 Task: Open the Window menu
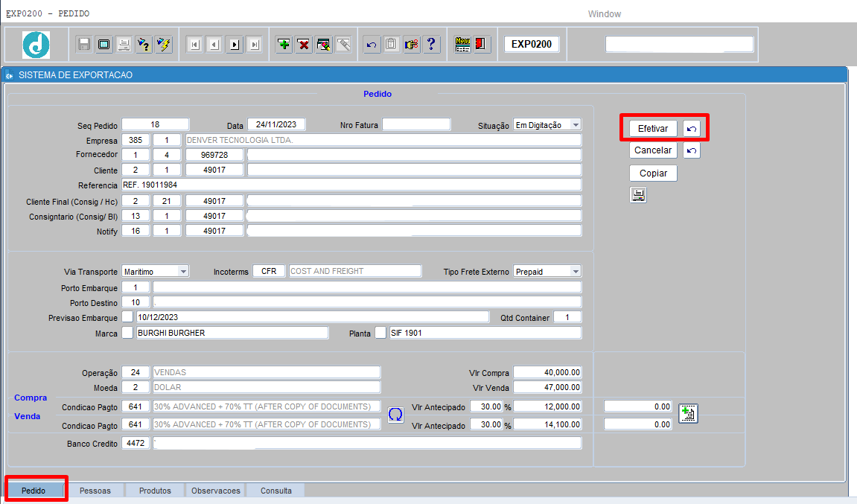(605, 14)
